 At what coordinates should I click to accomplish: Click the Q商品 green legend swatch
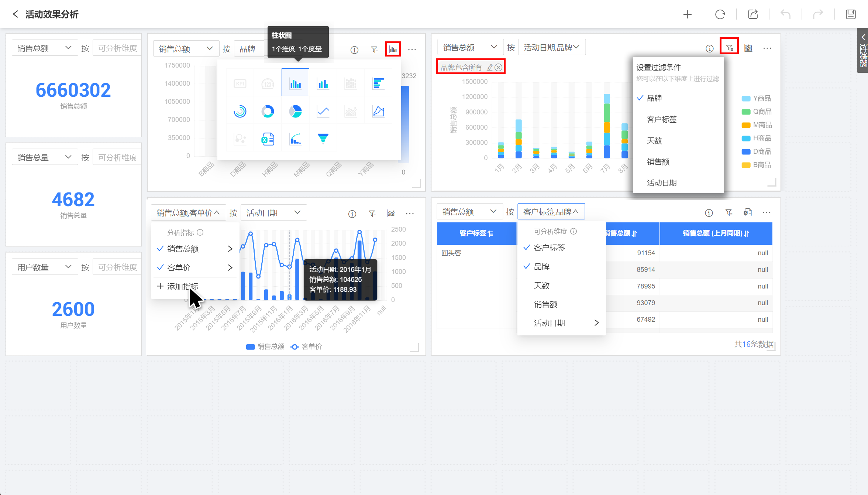746,112
